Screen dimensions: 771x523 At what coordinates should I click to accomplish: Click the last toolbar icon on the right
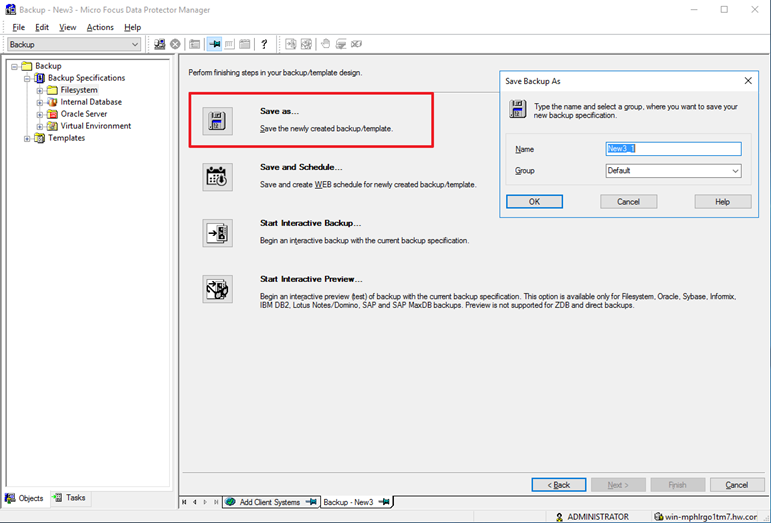[356, 44]
